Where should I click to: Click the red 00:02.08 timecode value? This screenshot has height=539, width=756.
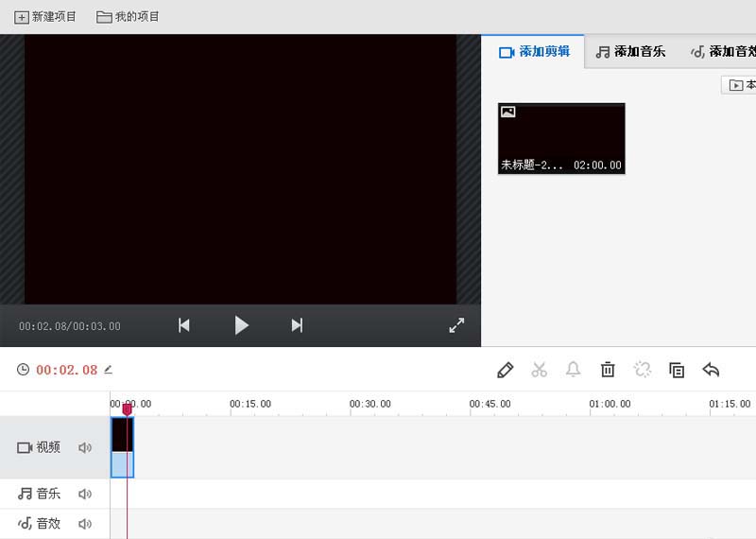coord(66,370)
